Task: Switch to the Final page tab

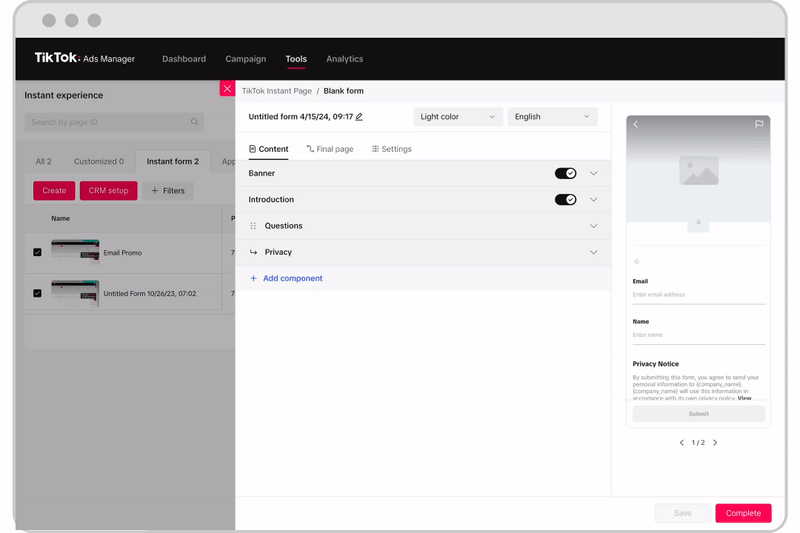Action: pos(330,149)
